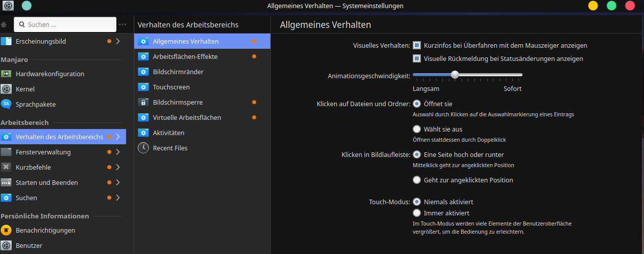Click the Hardwarekonfiguration chip icon

[x=6, y=74]
